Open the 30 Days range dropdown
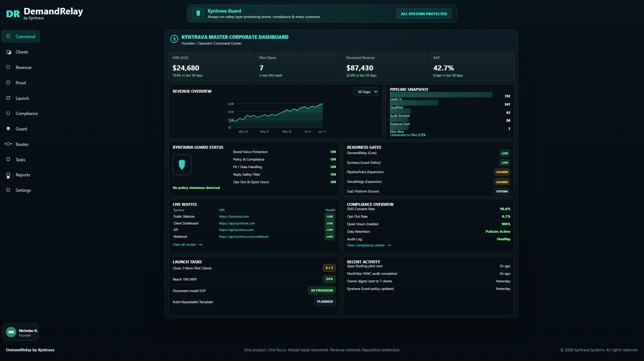This screenshot has height=361, width=644. pos(366,92)
